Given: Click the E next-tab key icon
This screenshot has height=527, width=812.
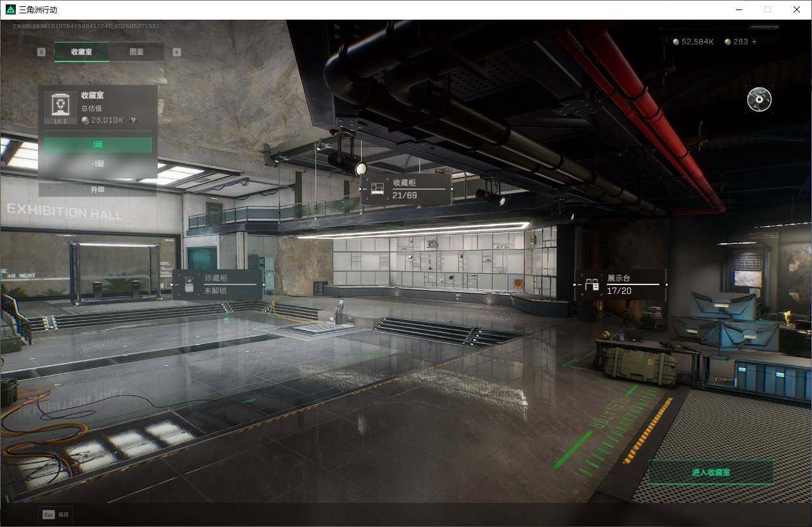Looking at the screenshot, I should tap(177, 52).
